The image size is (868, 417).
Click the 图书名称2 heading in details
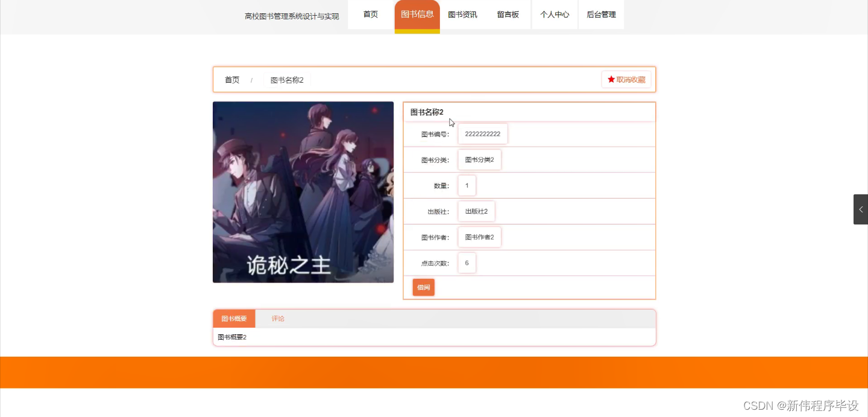tap(427, 112)
